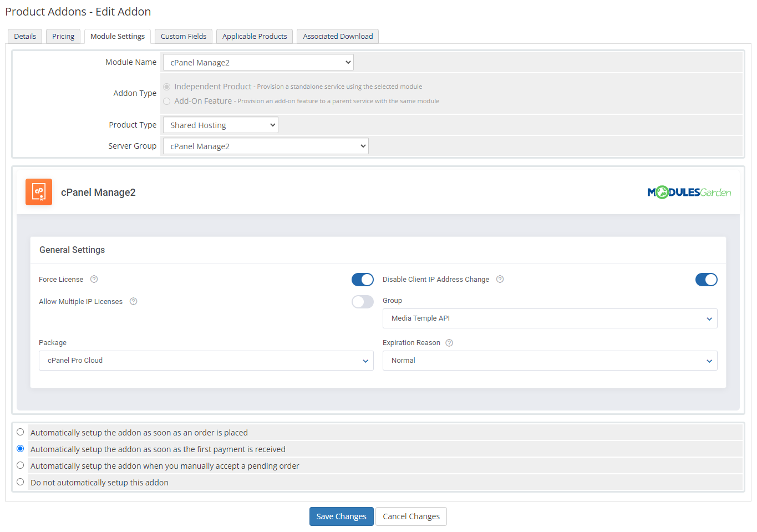Expand the Package dropdown

206,361
